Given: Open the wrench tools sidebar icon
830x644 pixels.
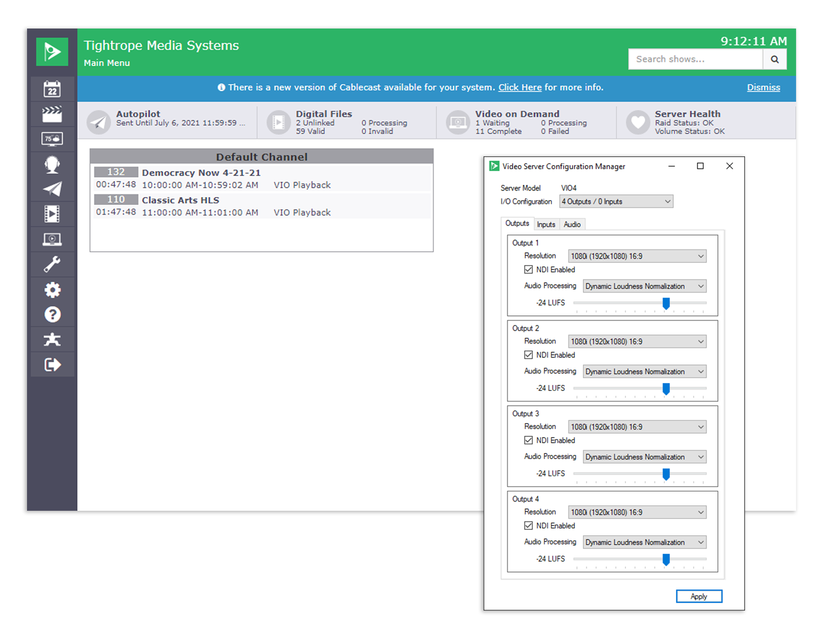Looking at the screenshot, I should tap(52, 264).
